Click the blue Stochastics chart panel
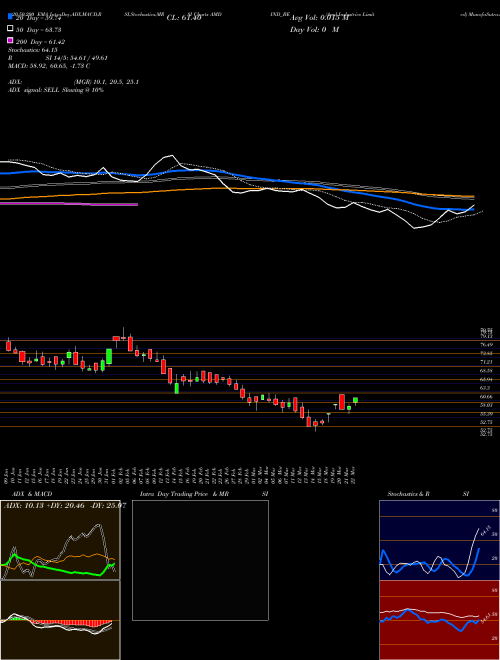Viewport: 500px width, 660px height. 439,540
